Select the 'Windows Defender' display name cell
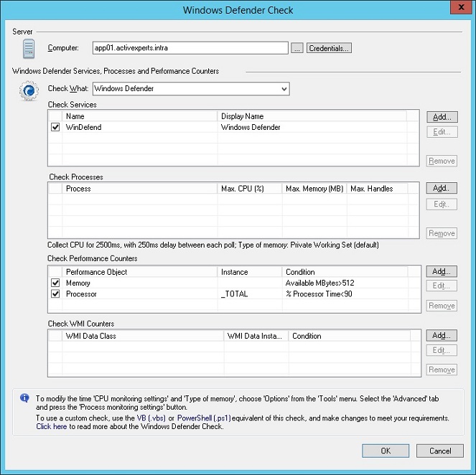This screenshot has height=475, width=476. click(x=251, y=127)
